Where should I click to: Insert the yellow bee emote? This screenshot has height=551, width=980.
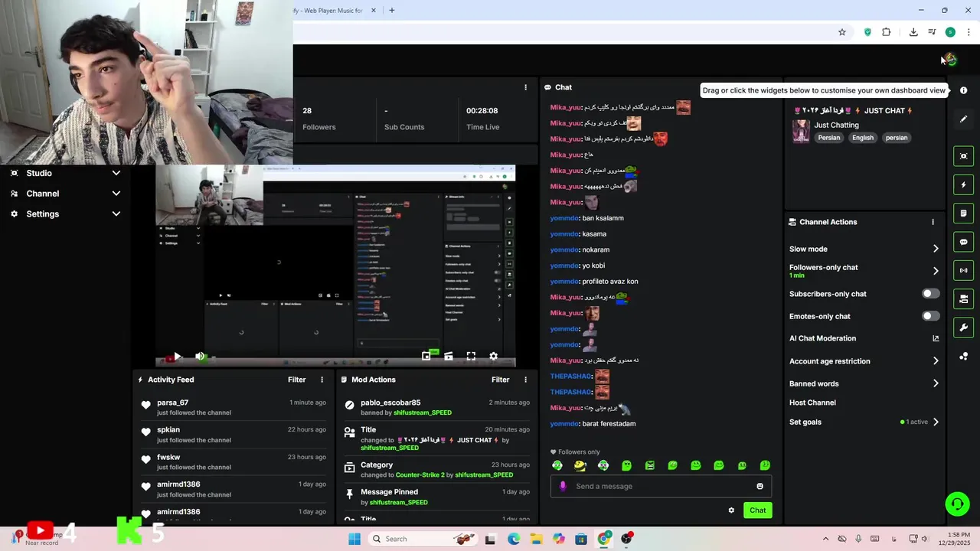click(x=580, y=465)
